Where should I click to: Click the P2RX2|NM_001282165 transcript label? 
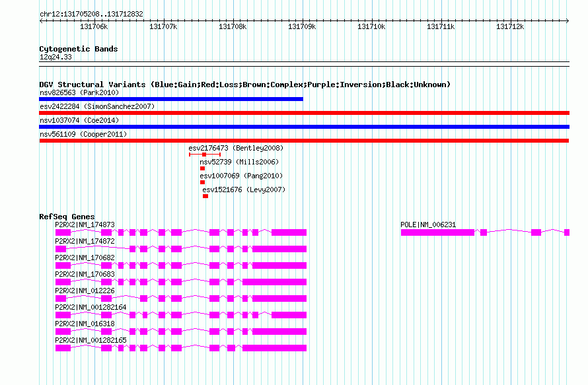[x=91, y=340]
